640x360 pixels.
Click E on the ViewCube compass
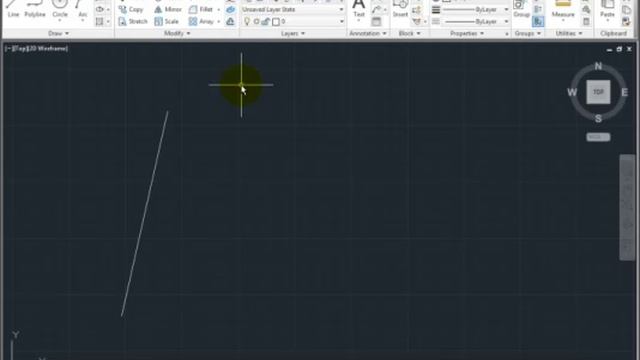[x=624, y=92]
